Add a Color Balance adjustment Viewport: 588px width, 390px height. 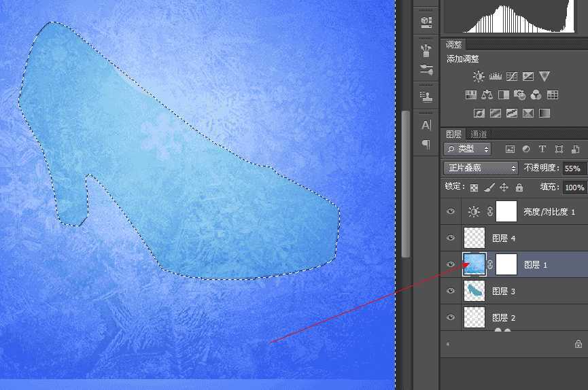click(x=487, y=94)
